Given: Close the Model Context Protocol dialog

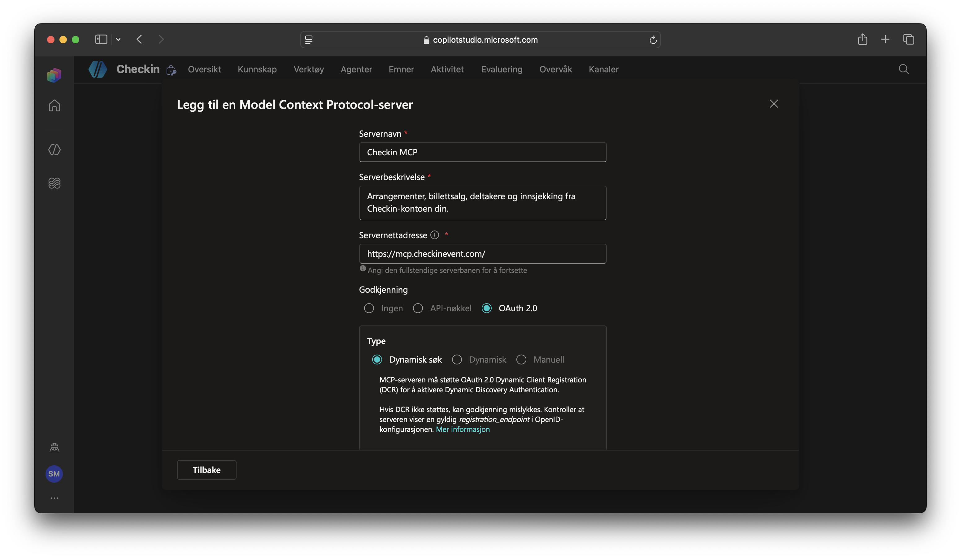Looking at the screenshot, I should [774, 104].
